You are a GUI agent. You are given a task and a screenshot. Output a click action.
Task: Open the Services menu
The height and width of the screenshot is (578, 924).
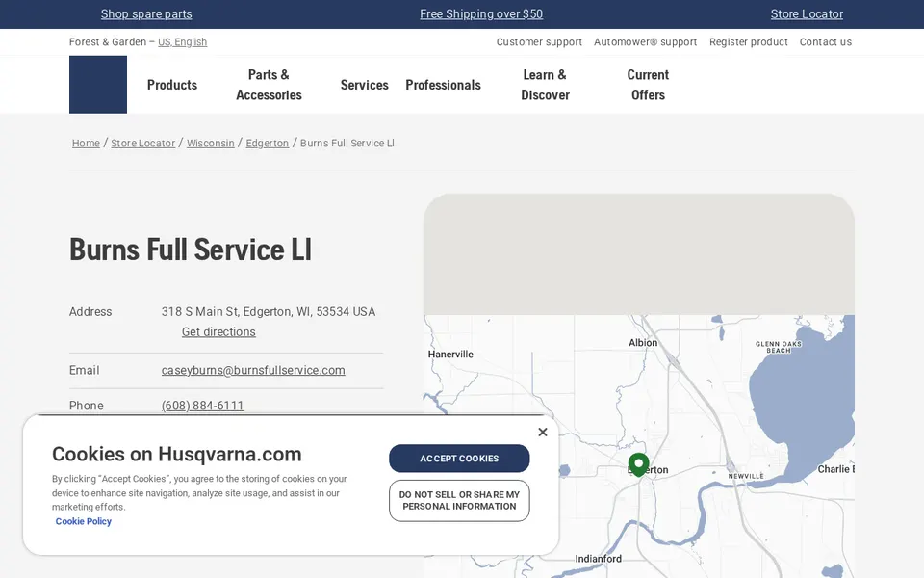tap(364, 85)
